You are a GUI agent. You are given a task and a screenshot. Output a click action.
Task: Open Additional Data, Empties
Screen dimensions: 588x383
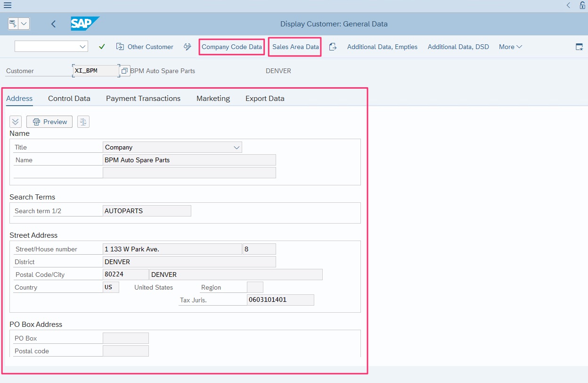(382, 47)
